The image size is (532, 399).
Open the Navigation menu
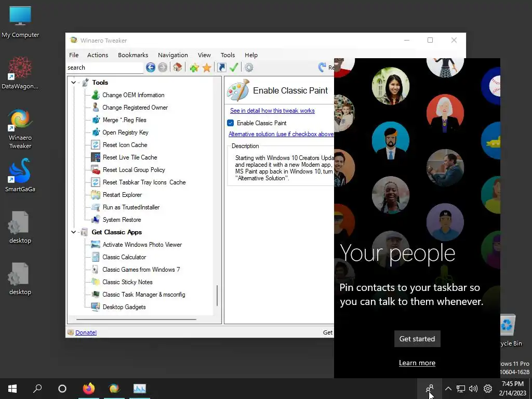coord(172,55)
